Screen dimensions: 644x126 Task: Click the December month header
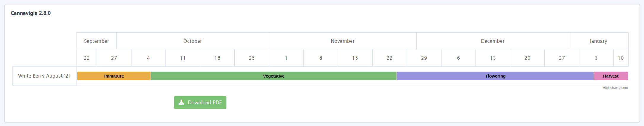coord(493,41)
